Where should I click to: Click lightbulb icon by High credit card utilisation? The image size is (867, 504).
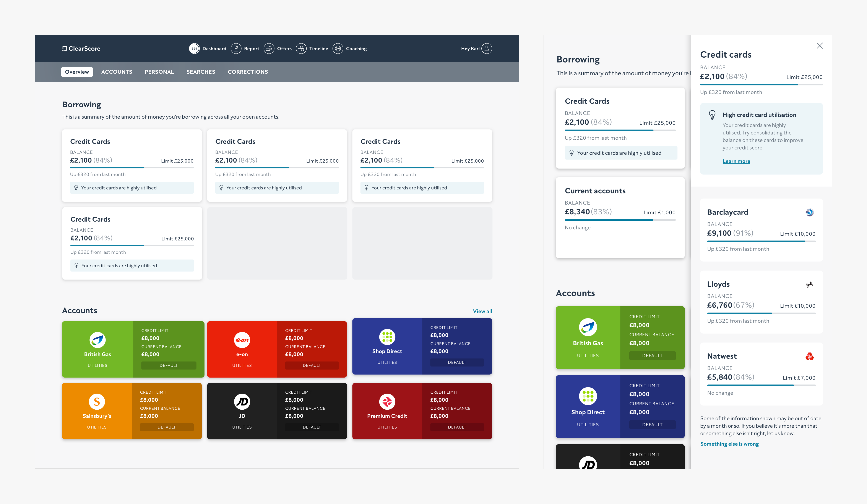click(712, 115)
